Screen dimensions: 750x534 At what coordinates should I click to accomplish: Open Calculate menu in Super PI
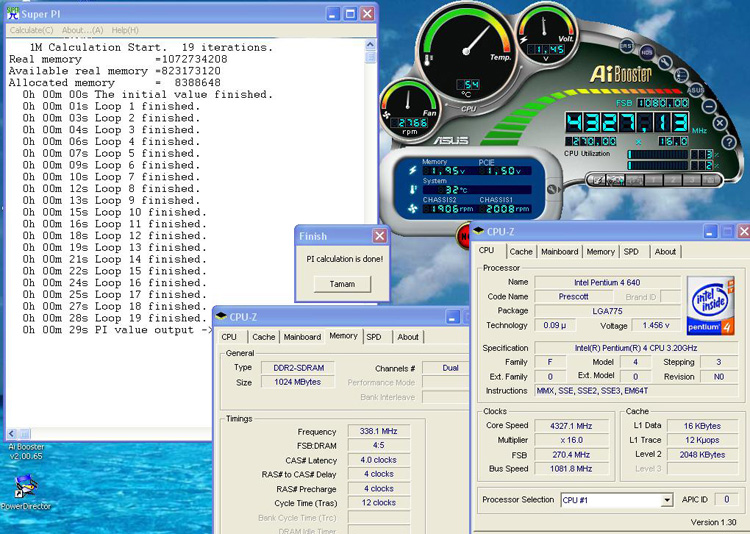point(32,30)
